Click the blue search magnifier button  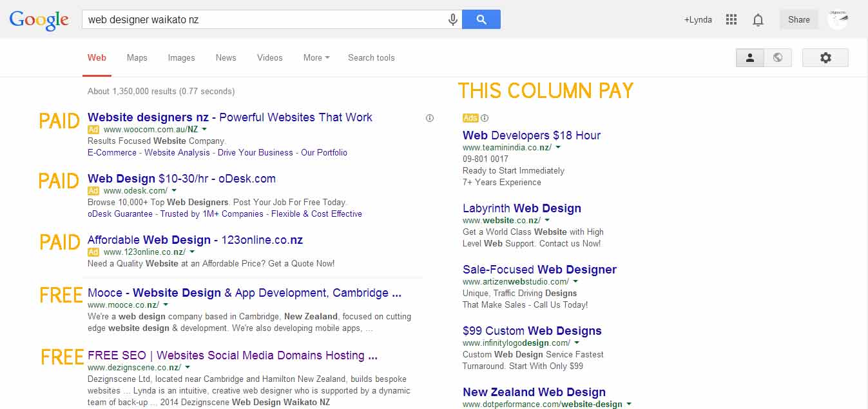[481, 19]
